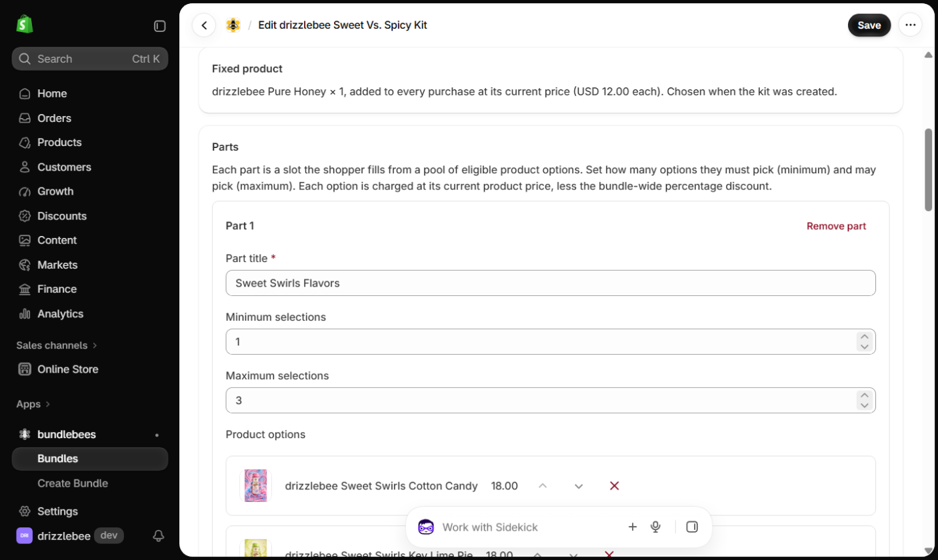938x560 pixels.
Task: Click the Finance bank icon
Action: pos(25,289)
